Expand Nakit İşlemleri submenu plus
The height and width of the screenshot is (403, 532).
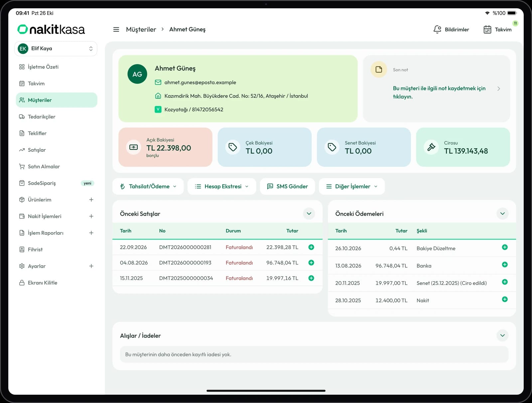[x=91, y=216]
